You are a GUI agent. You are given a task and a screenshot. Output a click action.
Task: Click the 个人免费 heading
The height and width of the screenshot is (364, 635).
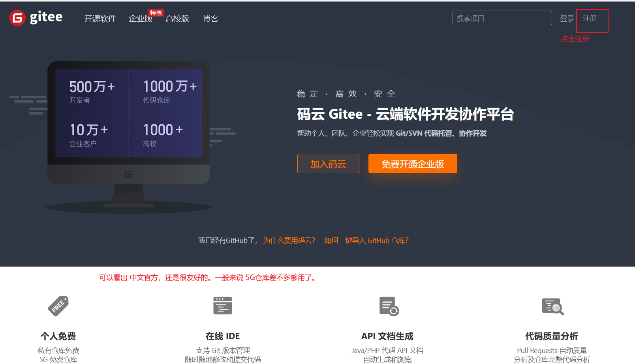point(58,336)
